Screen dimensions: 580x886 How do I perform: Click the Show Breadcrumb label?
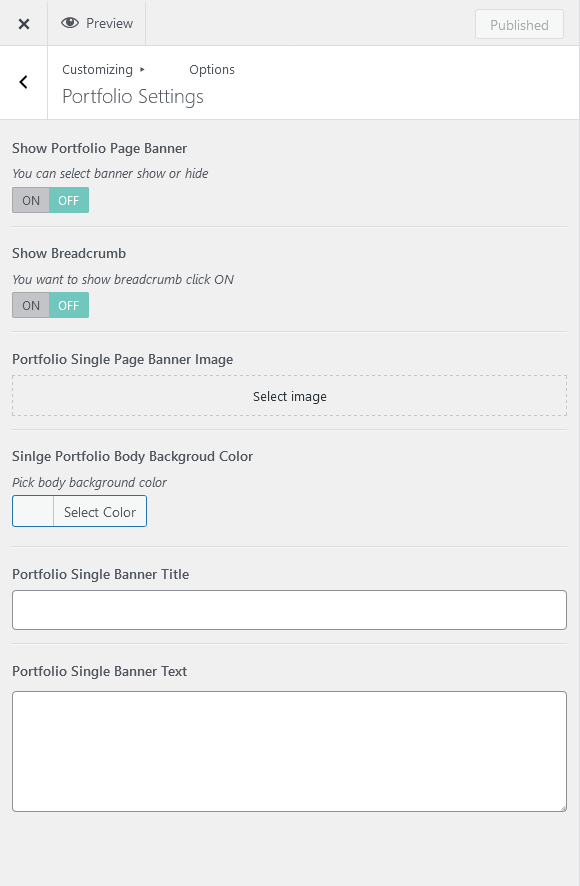click(x=69, y=253)
